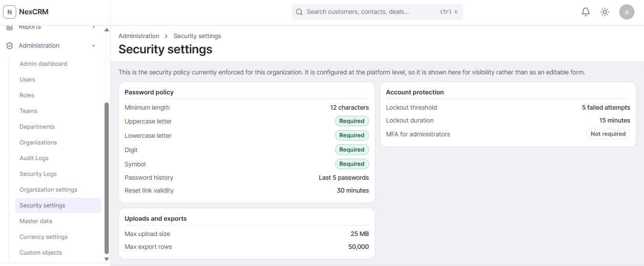View Security Logs
This screenshot has height=266, width=644.
click(x=38, y=174)
